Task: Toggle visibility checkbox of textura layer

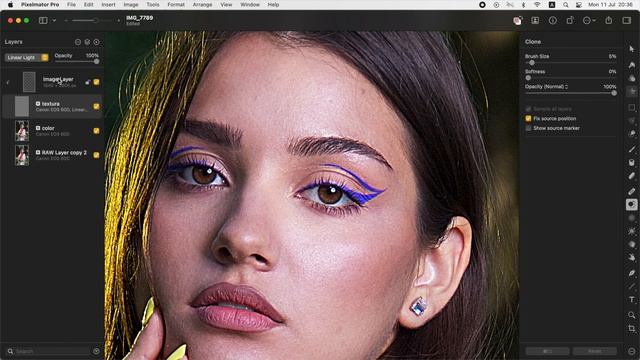Action: 96,107
